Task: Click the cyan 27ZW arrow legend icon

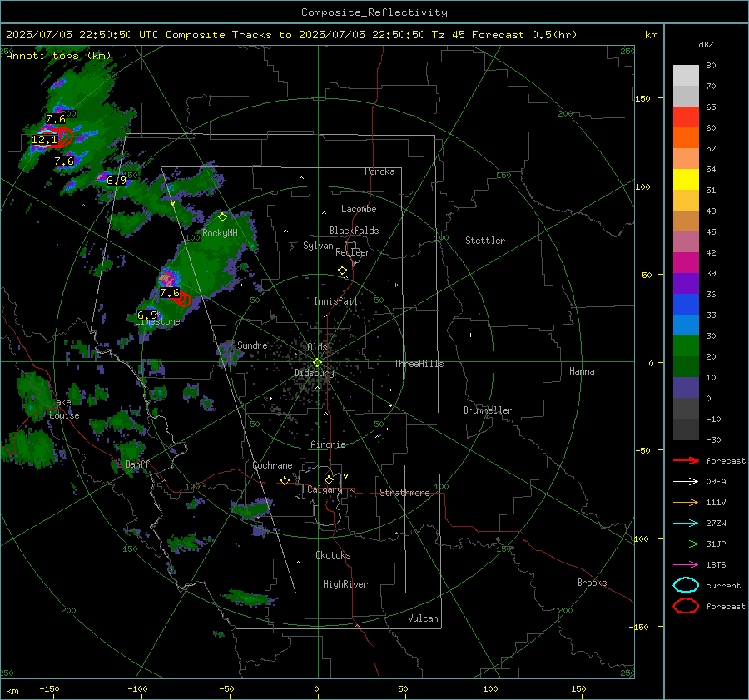Action: point(686,524)
